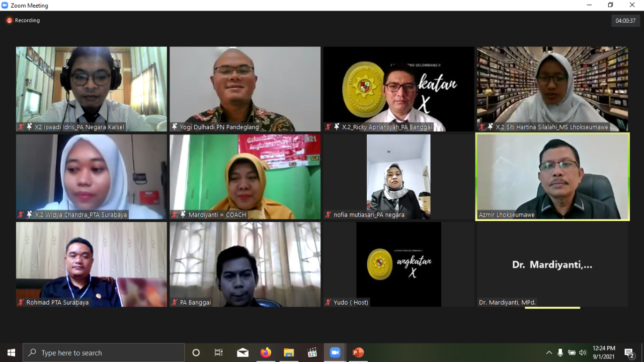644x362 pixels.
Task: Open Task View in taskbar
Action: pyautogui.click(x=219, y=352)
